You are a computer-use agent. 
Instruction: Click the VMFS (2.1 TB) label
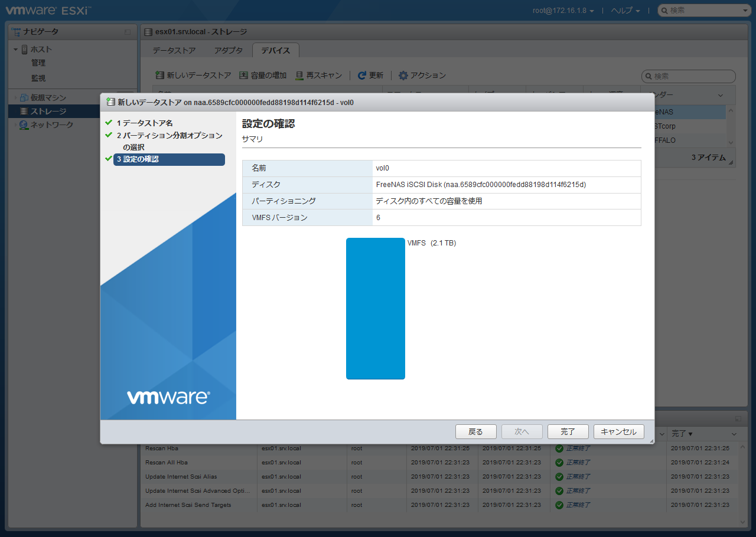[x=432, y=243]
